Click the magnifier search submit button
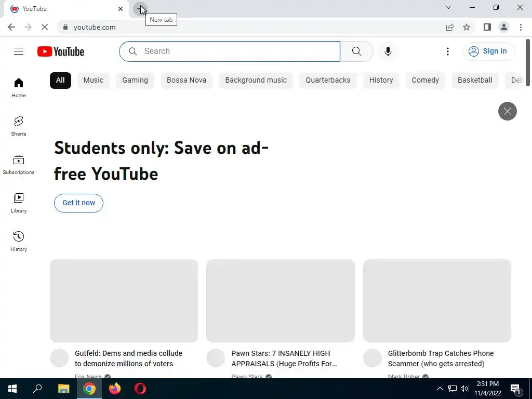 [356, 51]
